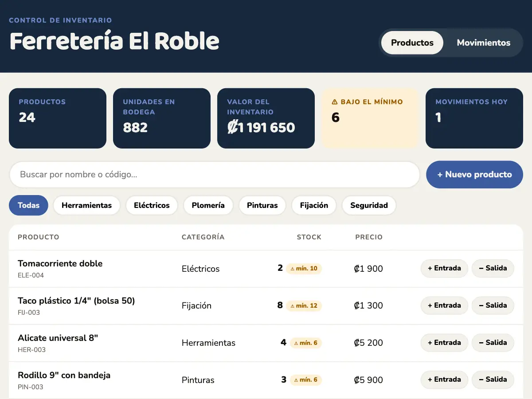Click the Stock column header
This screenshot has height=399, width=532.
click(x=309, y=237)
